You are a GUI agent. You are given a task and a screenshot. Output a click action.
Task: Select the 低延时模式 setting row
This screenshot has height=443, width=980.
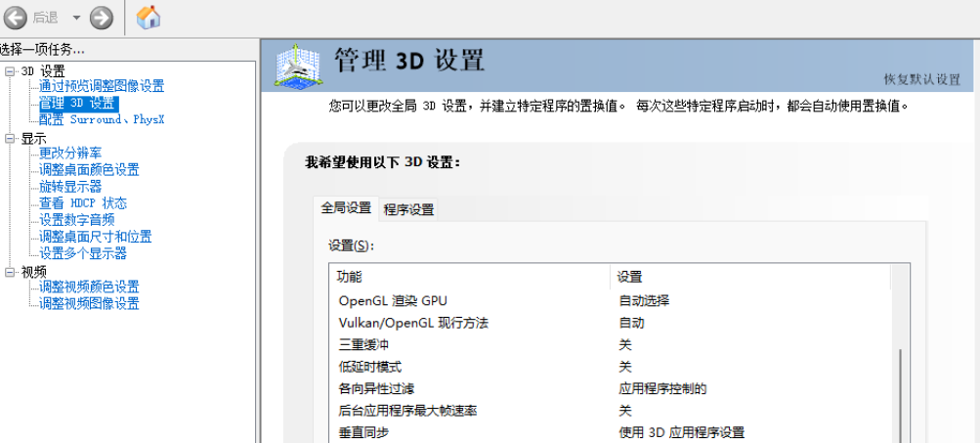click(x=469, y=367)
